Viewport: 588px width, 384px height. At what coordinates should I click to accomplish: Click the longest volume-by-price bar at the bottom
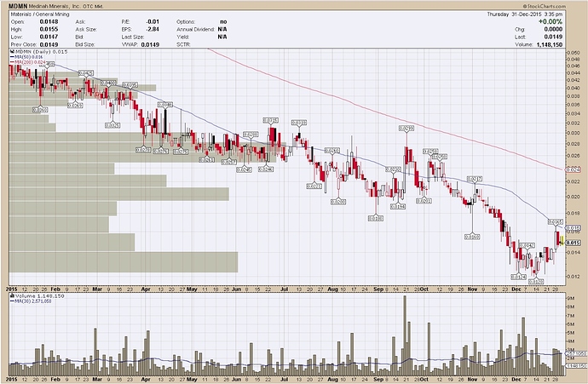click(x=124, y=262)
